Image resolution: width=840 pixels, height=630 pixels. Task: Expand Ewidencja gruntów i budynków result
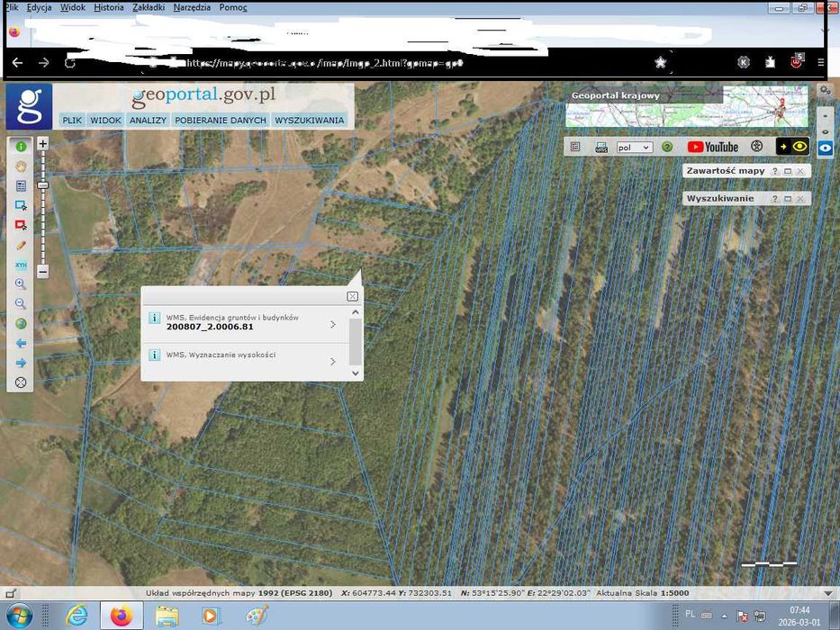(333, 325)
